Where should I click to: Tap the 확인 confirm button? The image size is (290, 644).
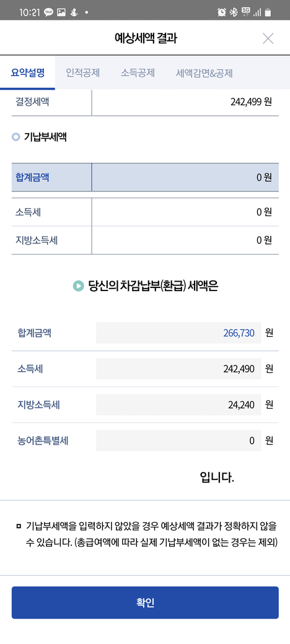point(145,603)
